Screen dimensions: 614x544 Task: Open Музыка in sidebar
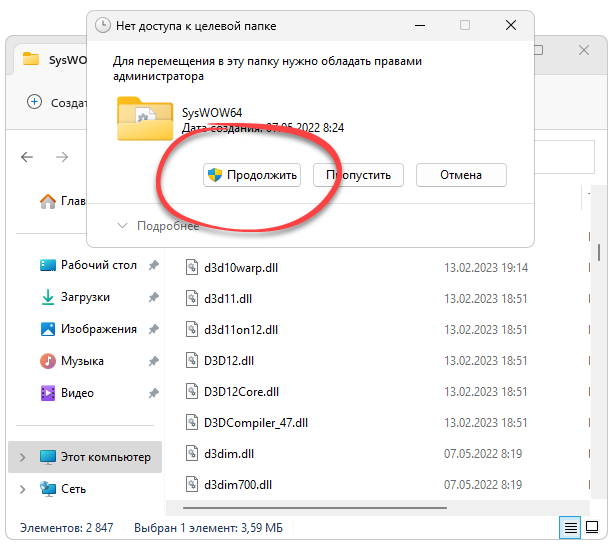tap(72, 361)
